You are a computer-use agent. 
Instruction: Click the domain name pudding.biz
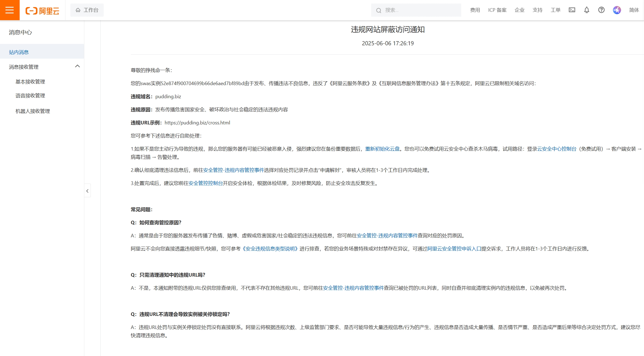[x=168, y=96]
